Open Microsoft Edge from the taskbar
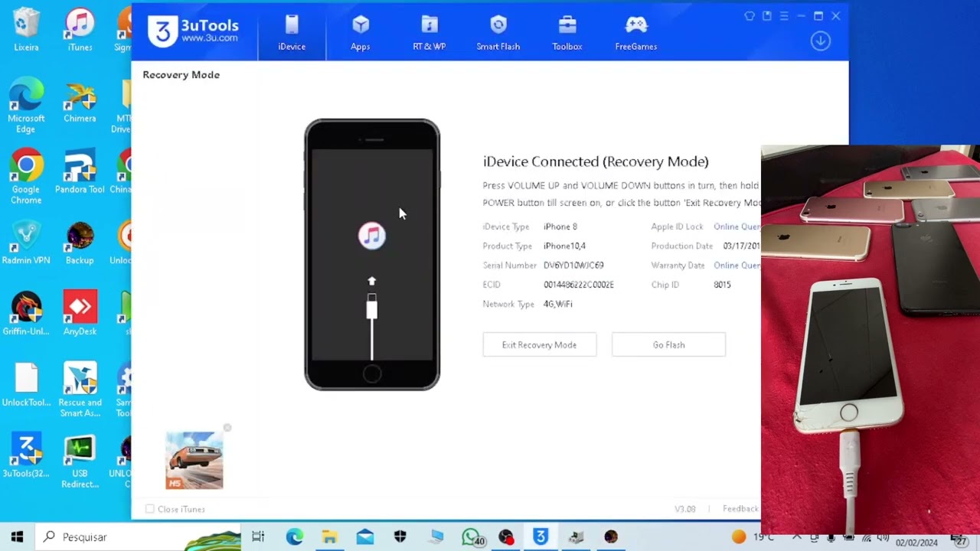 coord(295,537)
